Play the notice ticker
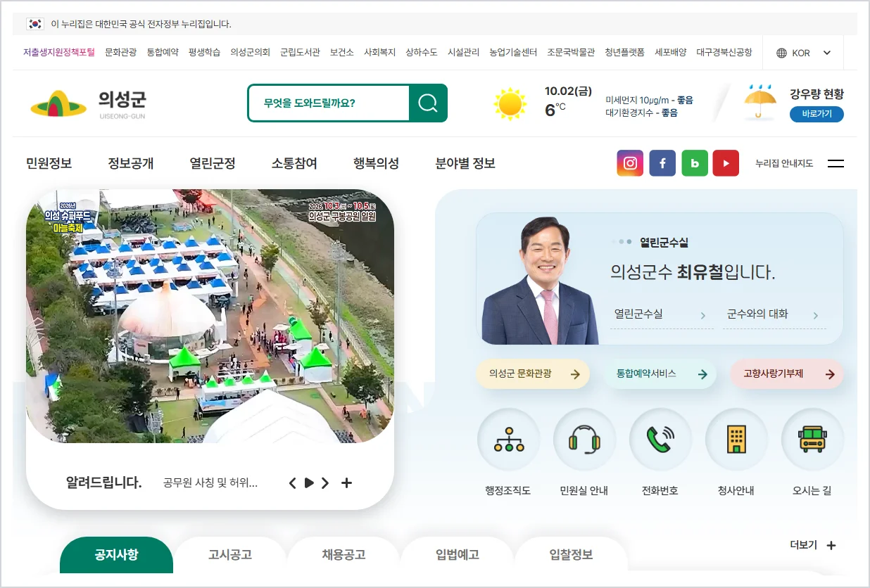The height and width of the screenshot is (588, 870). pos(309,482)
